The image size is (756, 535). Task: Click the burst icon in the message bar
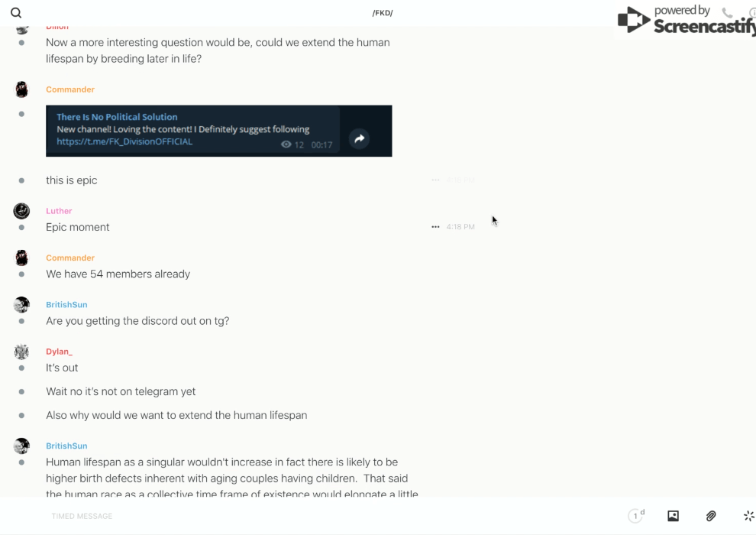(x=748, y=516)
